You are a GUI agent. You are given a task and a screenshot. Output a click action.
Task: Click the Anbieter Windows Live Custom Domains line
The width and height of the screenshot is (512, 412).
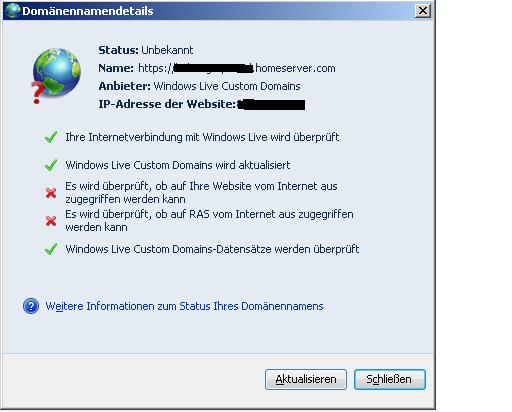coord(199,86)
